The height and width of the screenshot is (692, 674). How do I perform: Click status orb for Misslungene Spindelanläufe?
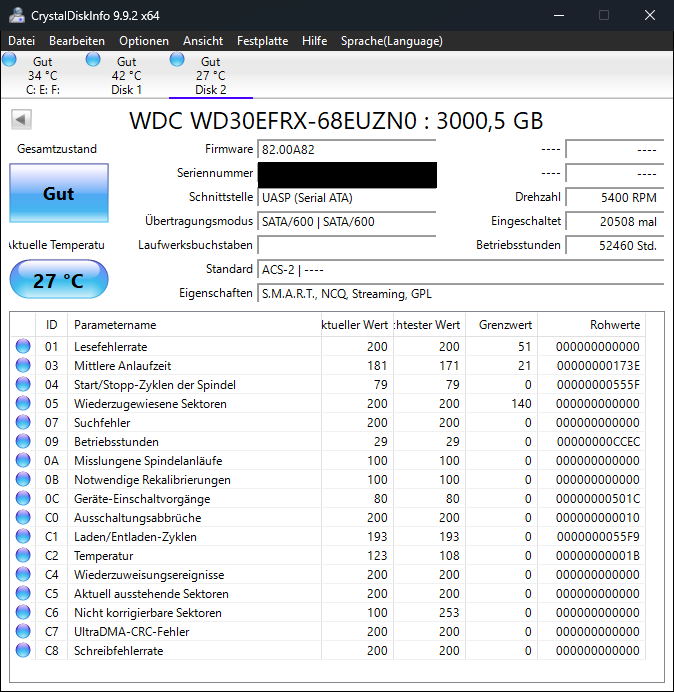pos(23,460)
